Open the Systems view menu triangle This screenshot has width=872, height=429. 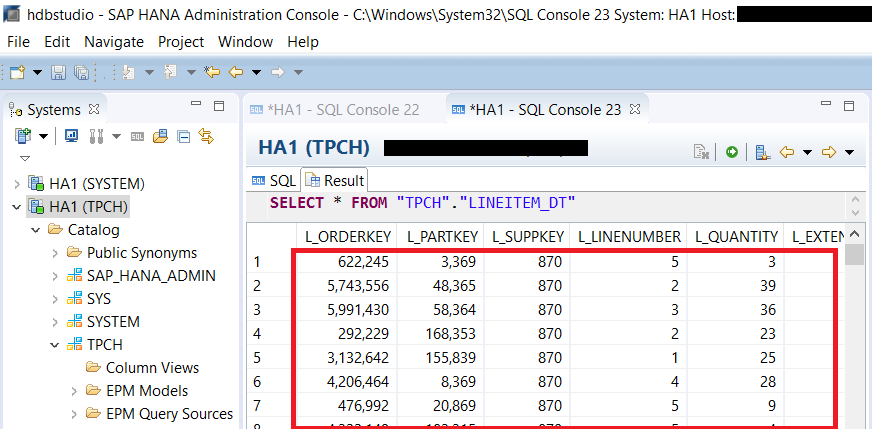pyautogui.click(x=24, y=159)
